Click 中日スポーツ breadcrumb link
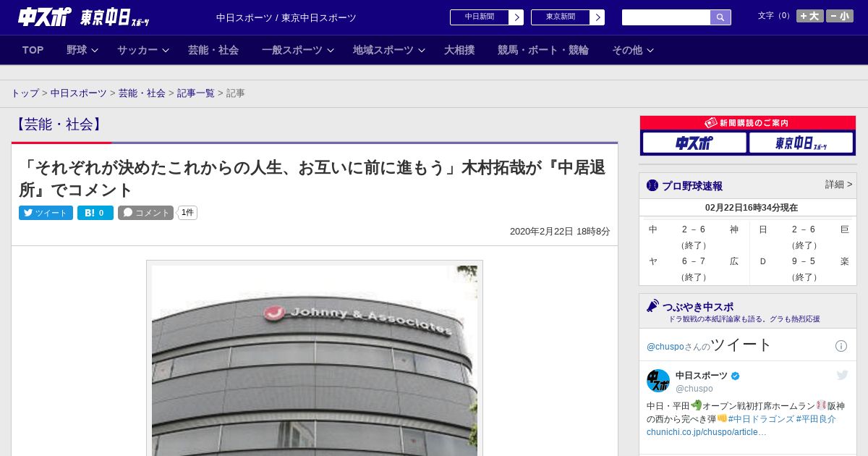This screenshot has height=456, width=868. (78, 93)
